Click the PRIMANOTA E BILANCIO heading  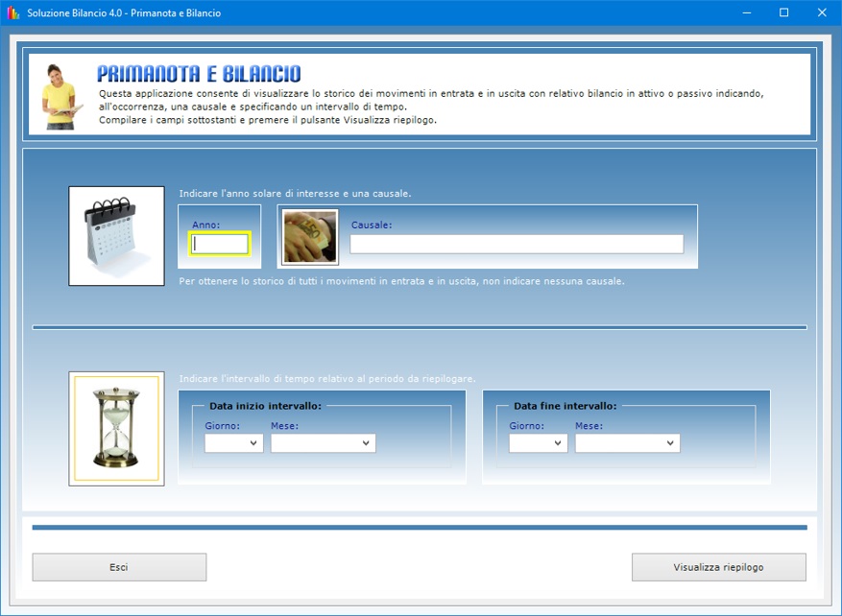[x=199, y=74]
